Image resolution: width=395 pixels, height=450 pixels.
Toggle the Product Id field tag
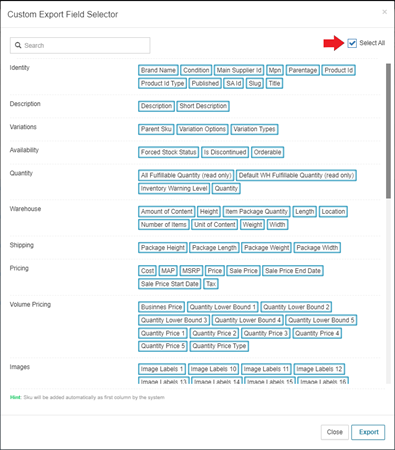tap(339, 70)
